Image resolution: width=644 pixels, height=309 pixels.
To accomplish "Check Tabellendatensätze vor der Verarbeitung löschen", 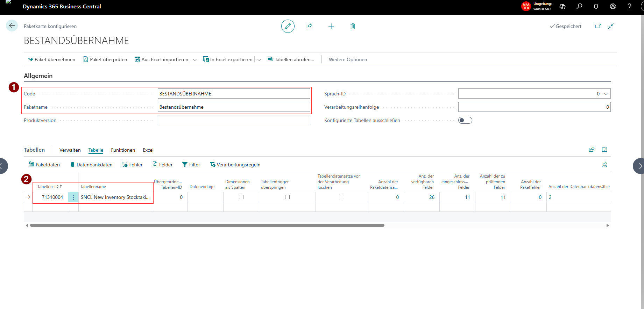I will 342,197.
